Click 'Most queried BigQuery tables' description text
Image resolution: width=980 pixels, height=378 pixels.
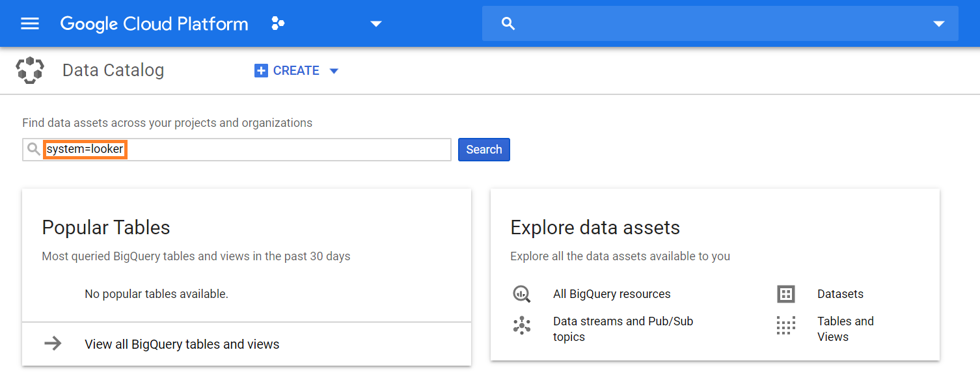click(x=196, y=256)
